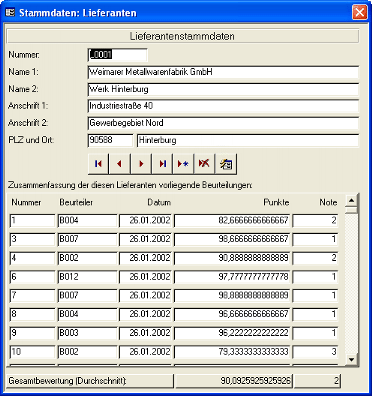This screenshot has width=372, height=396.
Task: Click Beurteiler B012 cell
Action: coord(87,277)
